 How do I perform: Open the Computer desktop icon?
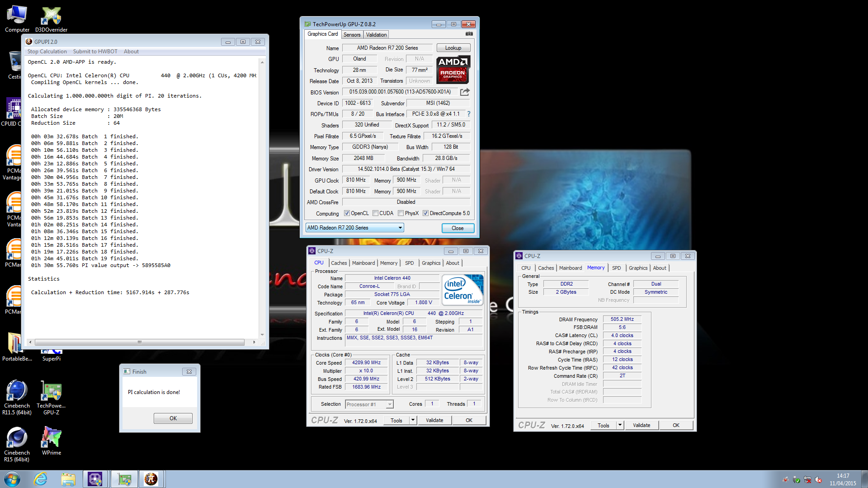click(x=17, y=19)
